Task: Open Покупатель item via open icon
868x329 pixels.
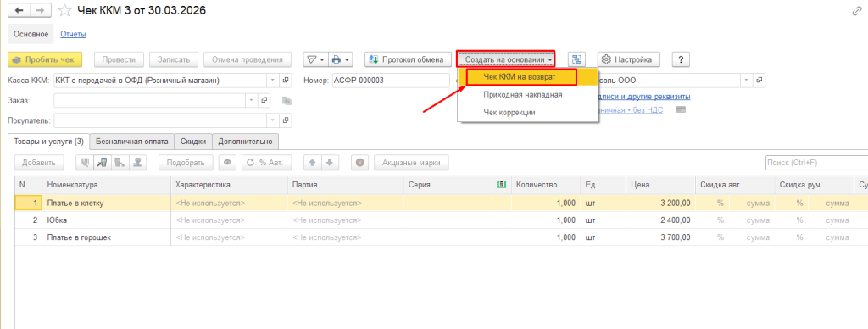Action: pos(287,120)
